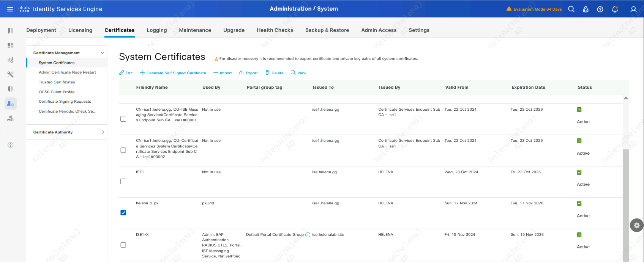
Task: Open the Backup & Restore tab
Action: coord(327,30)
